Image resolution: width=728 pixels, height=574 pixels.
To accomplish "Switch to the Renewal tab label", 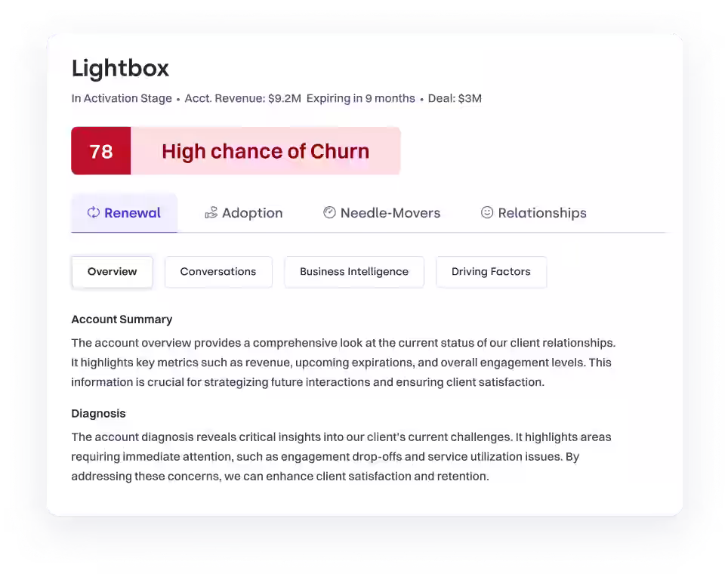I will [x=132, y=213].
